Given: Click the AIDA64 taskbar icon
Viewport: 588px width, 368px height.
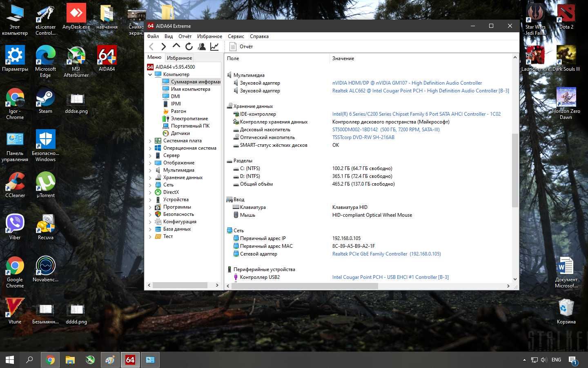Looking at the screenshot, I should point(130,360).
